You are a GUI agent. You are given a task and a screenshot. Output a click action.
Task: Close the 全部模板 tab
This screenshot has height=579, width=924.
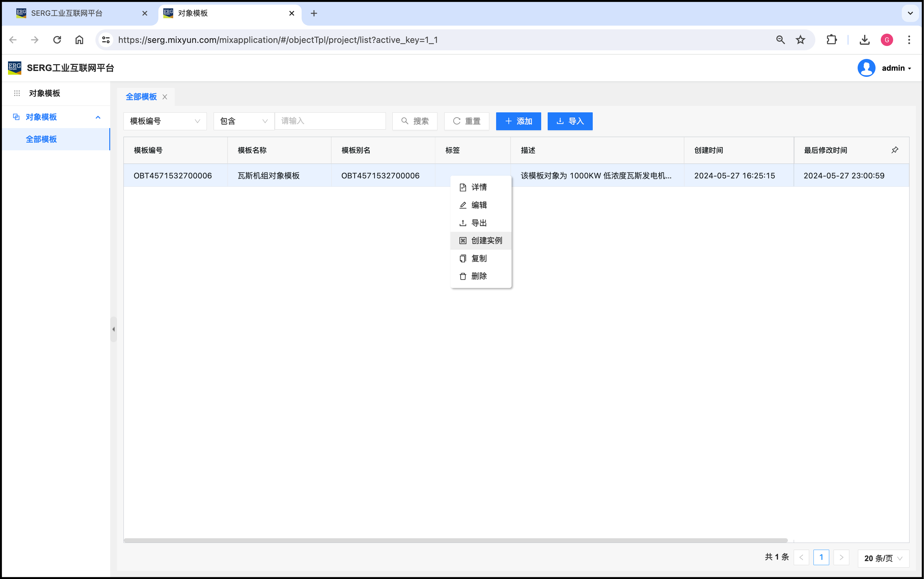(x=165, y=97)
